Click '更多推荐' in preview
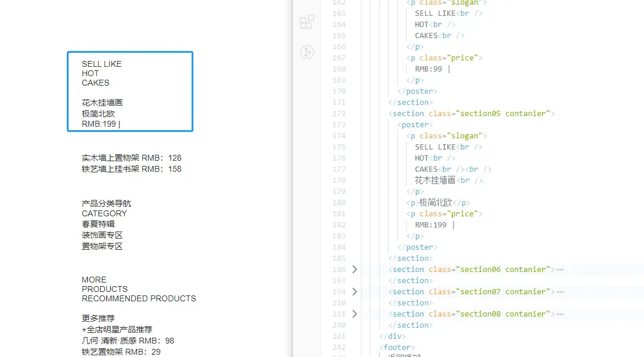This screenshot has height=357, width=644. pyautogui.click(x=98, y=318)
